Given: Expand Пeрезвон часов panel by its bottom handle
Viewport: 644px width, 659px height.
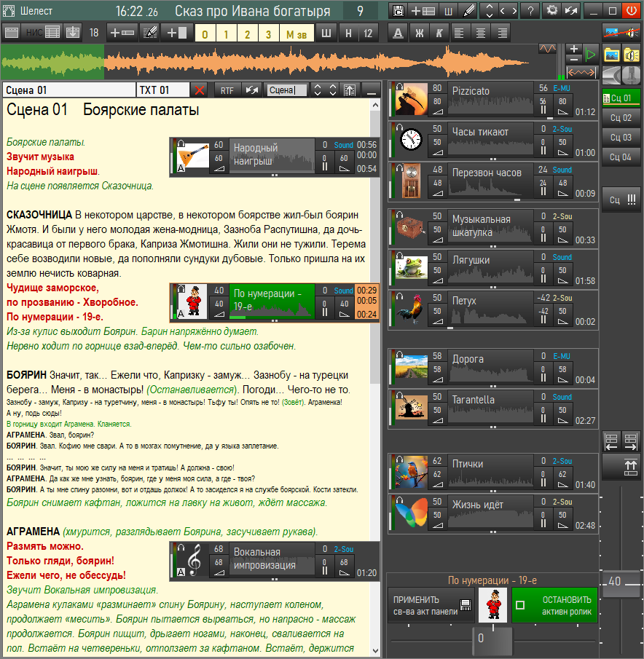Looking at the screenshot, I should tap(517, 200).
